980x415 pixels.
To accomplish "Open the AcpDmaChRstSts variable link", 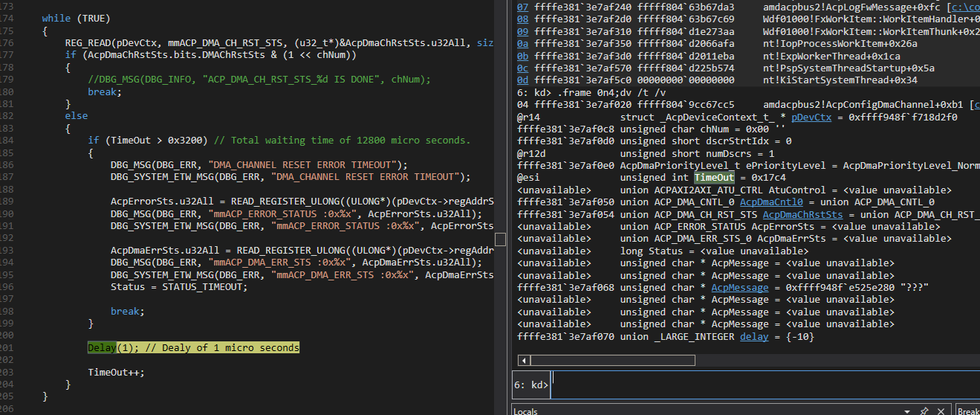I will 803,214.
